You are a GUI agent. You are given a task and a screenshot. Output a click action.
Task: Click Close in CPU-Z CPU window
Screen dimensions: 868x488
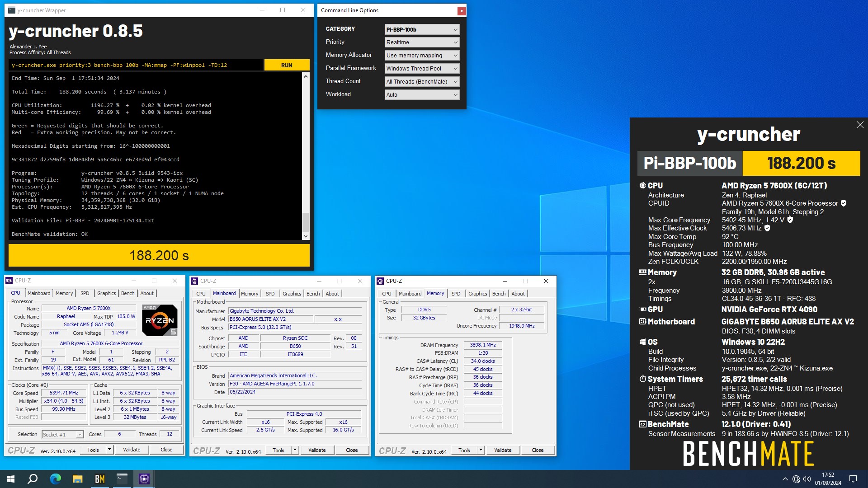(166, 450)
